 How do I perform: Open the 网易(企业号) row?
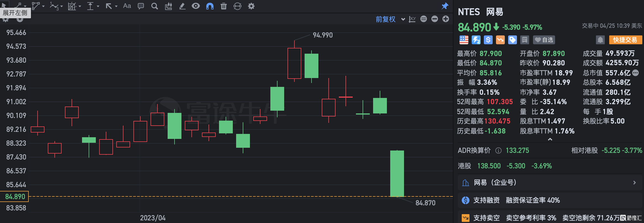pos(550,183)
